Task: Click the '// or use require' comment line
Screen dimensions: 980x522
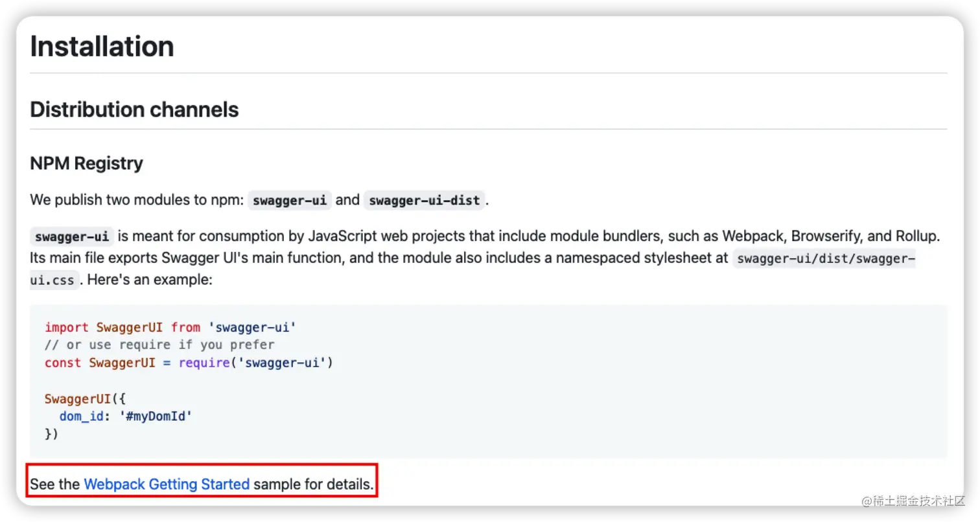Action: pyautogui.click(x=159, y=345)
